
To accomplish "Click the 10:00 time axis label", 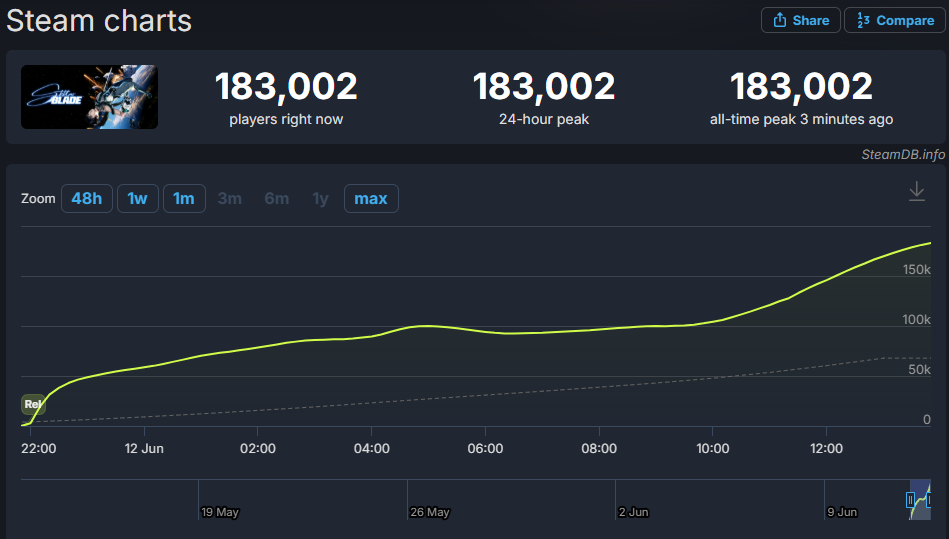I will (x=712, y=448).
